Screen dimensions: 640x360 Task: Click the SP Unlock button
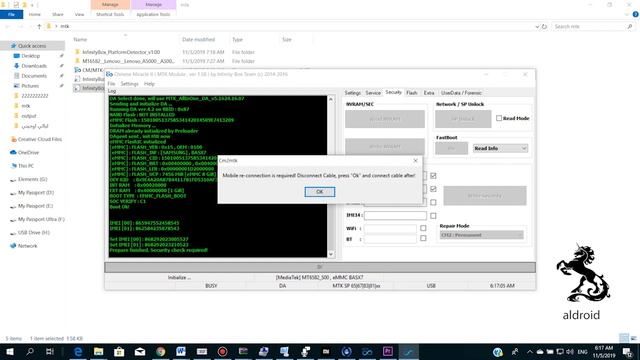coord(463,119)
